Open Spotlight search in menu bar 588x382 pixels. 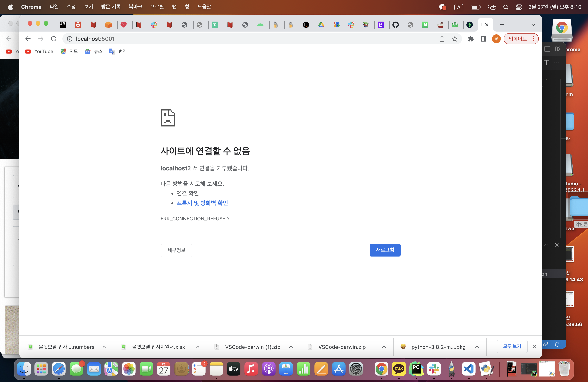pos(506,7)
